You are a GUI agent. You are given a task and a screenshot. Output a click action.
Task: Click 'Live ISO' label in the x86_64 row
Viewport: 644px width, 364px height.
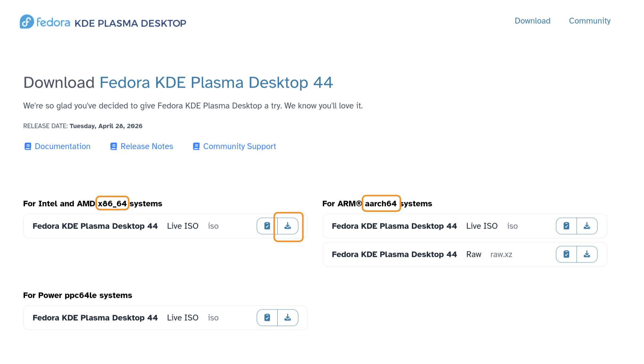coord(183,226)
